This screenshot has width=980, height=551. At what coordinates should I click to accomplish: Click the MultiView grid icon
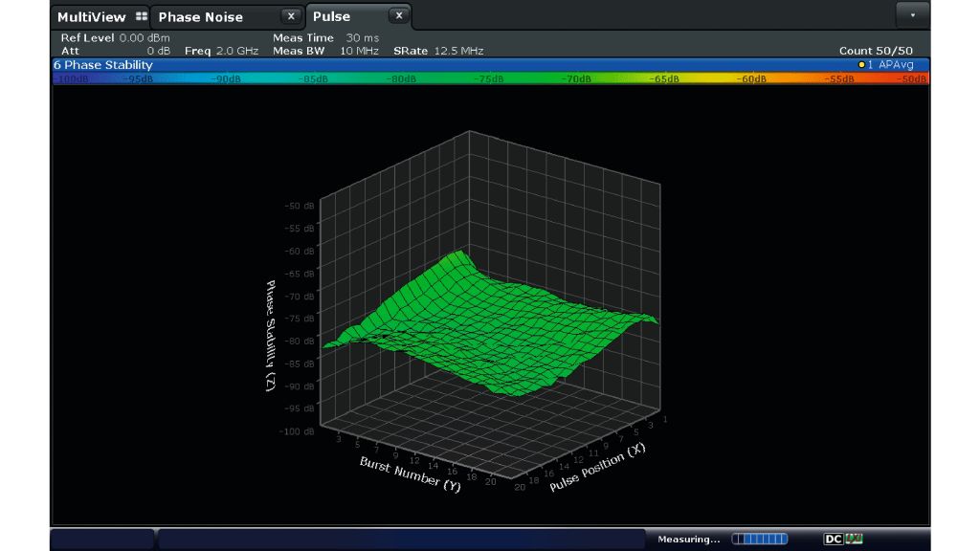[142, 17]
